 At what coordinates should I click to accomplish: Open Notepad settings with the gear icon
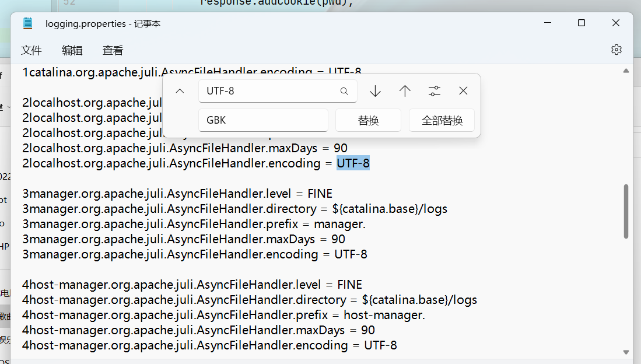point(617,50)
